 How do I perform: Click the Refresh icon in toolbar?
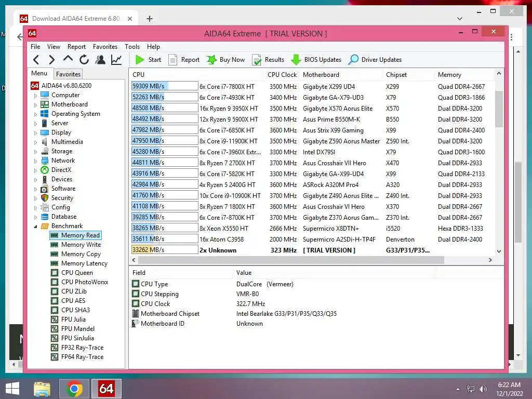(x=84, y=60)
